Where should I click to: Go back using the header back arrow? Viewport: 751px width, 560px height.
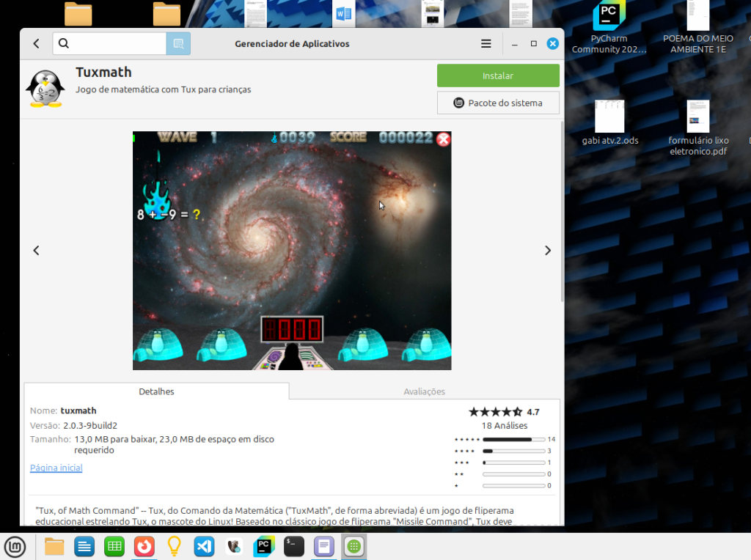tap(36, 44)
